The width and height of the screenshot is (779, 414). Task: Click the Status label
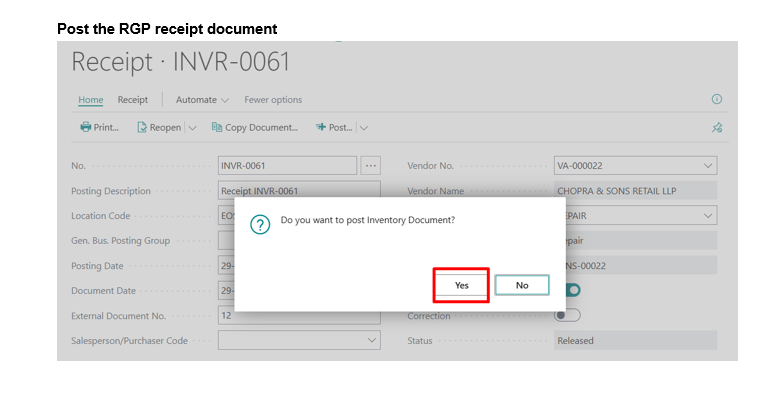420,341
